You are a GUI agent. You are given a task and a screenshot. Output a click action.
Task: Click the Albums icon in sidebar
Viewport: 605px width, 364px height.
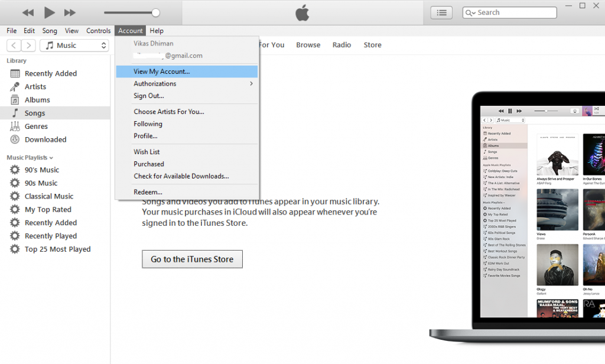pyautogui.click(x=15, y=100)
